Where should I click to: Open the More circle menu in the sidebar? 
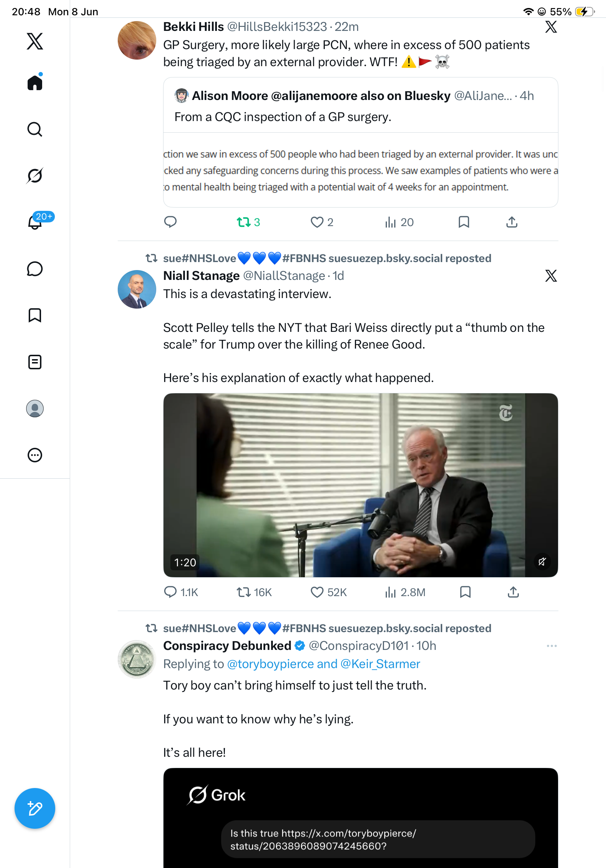(35, 455)
